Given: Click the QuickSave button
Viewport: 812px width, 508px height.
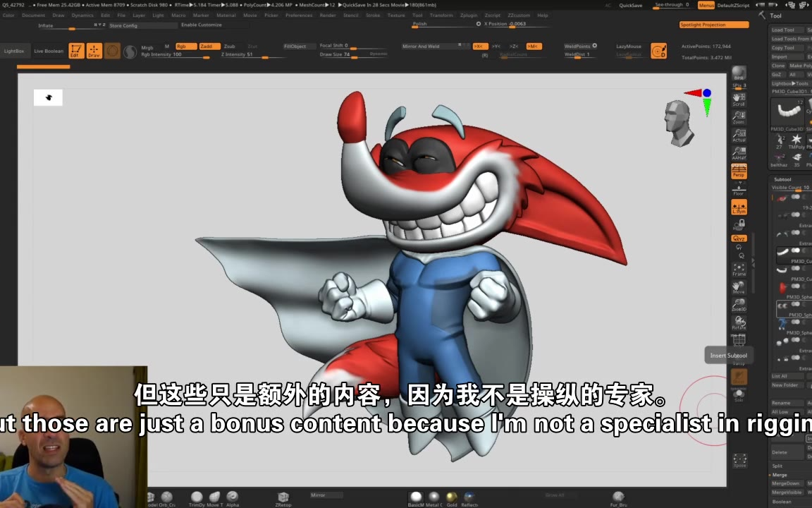Looking at the screenshot, I should [x=630, y=5].
